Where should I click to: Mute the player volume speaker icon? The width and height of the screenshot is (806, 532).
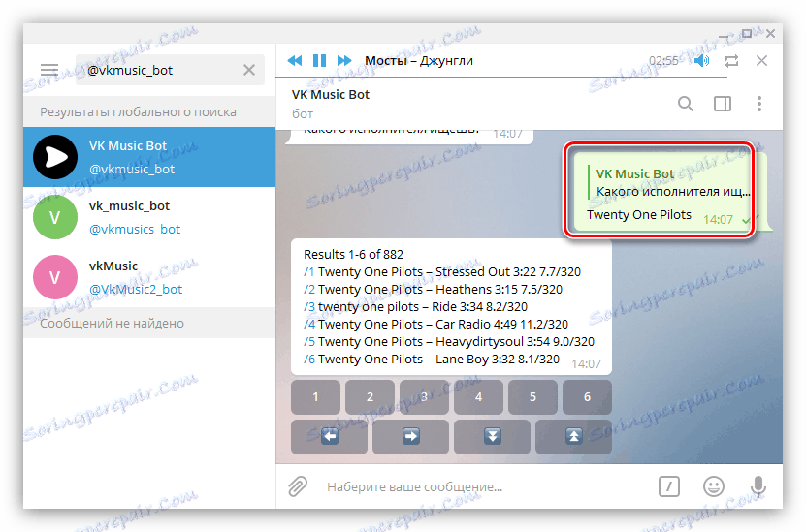coord(701,61)
